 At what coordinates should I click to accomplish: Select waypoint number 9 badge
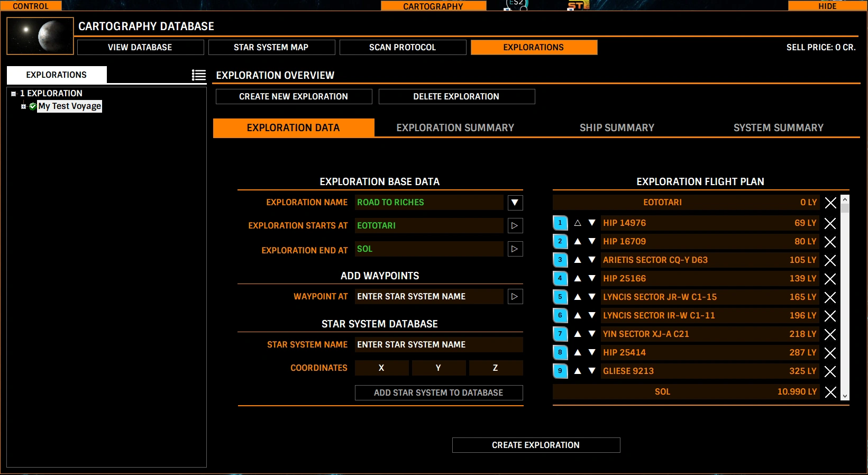pos(560,371)
